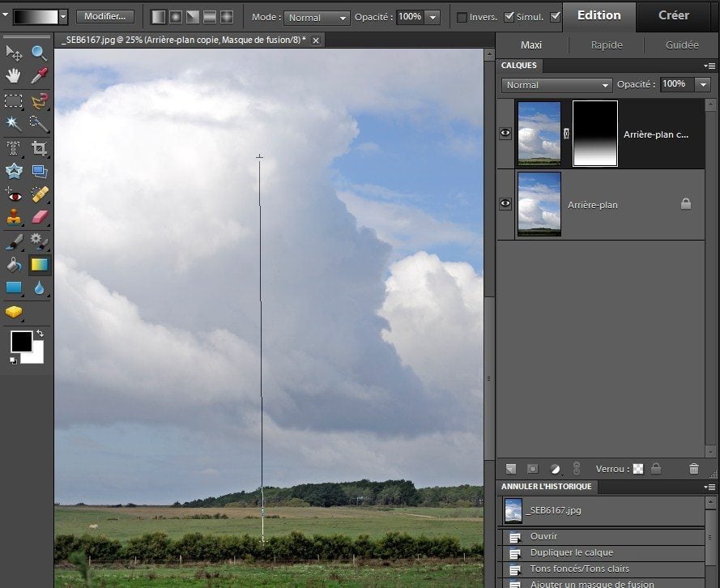Open the layer blend mode dropdown
This screenshot has height=588, width=720.
556,85
